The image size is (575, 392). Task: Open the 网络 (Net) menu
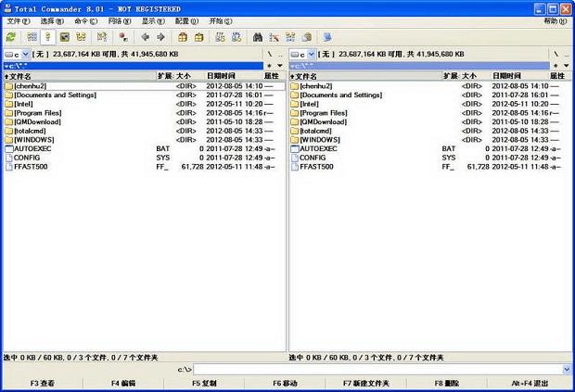pos(120,21)
